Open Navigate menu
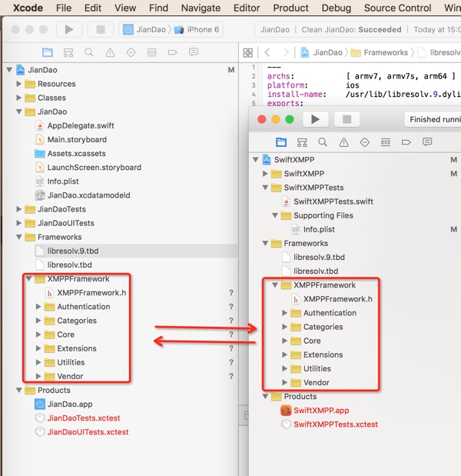This screenshot has width=461, height=476. click(x=201, y=8)
